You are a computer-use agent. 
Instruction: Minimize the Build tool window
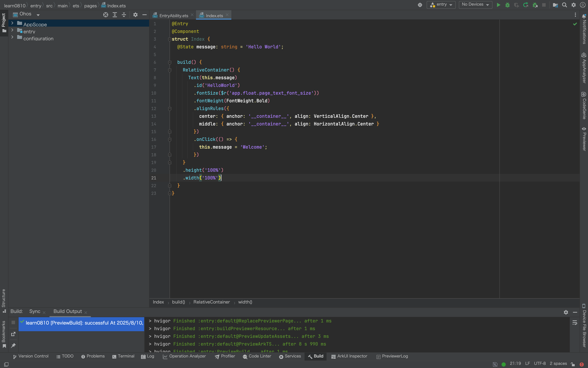click(x=575, y=312)
